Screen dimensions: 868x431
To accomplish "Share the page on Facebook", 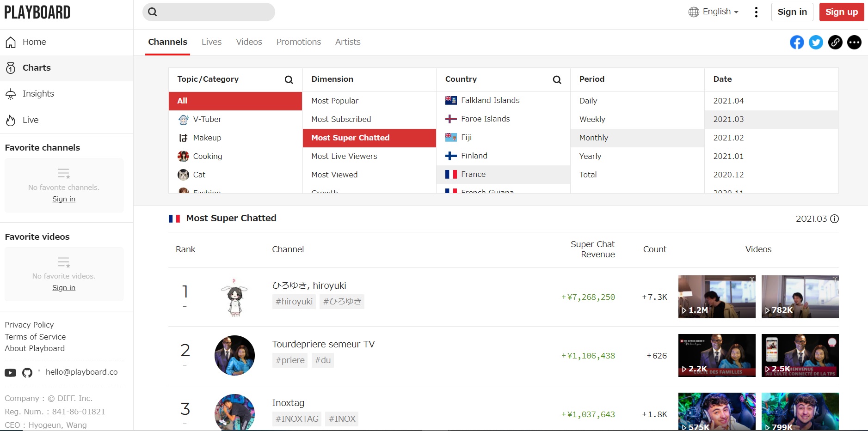I will (x=796, y=42).
